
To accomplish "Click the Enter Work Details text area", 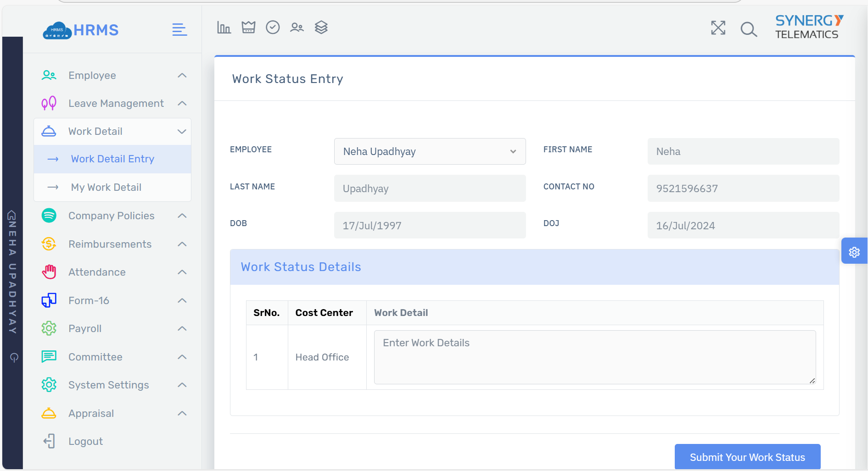I will tap(594, 357).
